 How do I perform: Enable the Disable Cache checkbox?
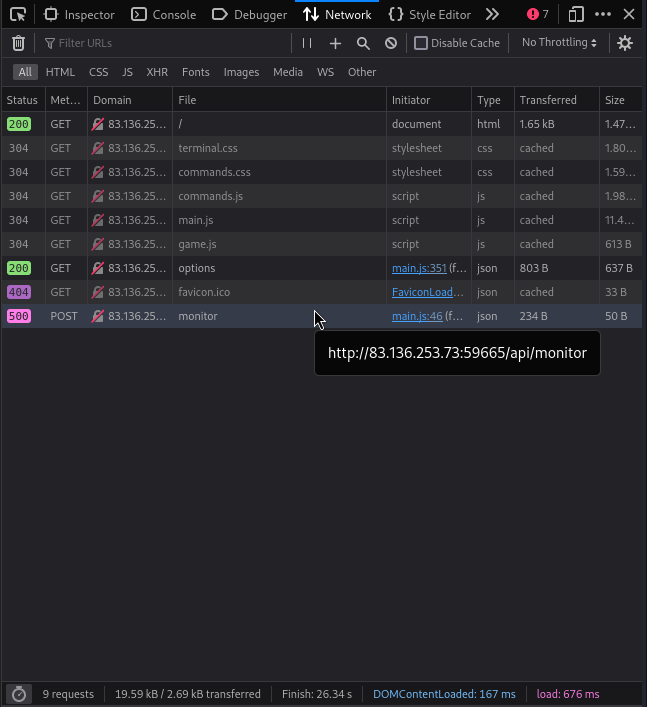click(x=421, y=43)
